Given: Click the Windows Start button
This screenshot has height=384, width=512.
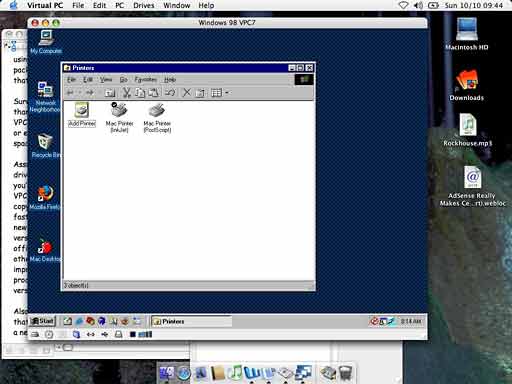Looking at the screenshot, I should [42, 321].
